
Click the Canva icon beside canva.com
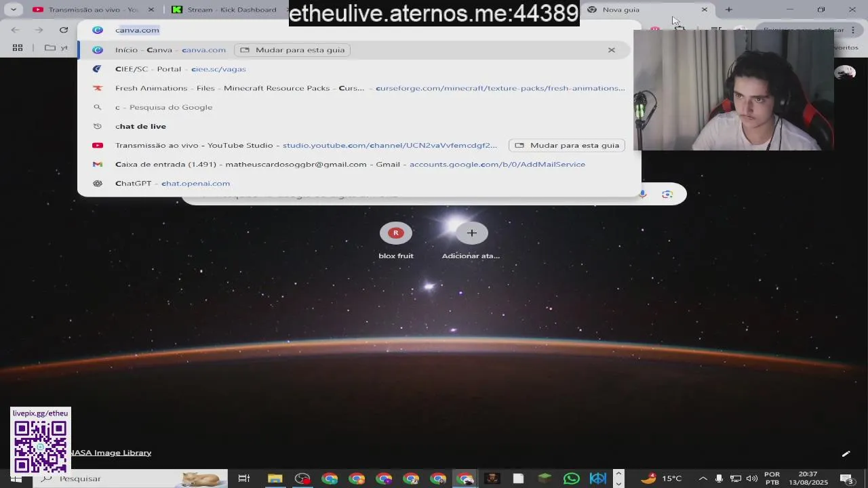(98, 30)
